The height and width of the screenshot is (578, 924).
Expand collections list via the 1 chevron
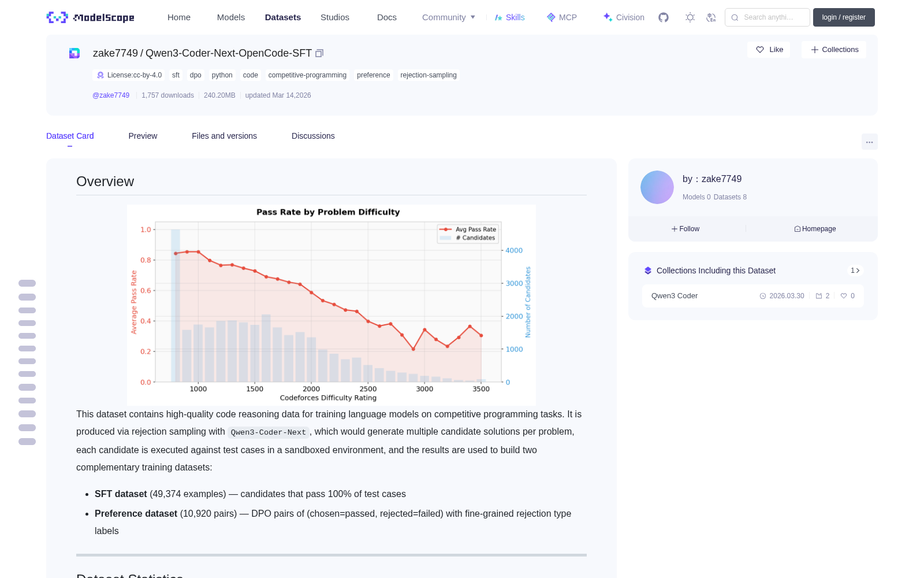pos(855,271)
